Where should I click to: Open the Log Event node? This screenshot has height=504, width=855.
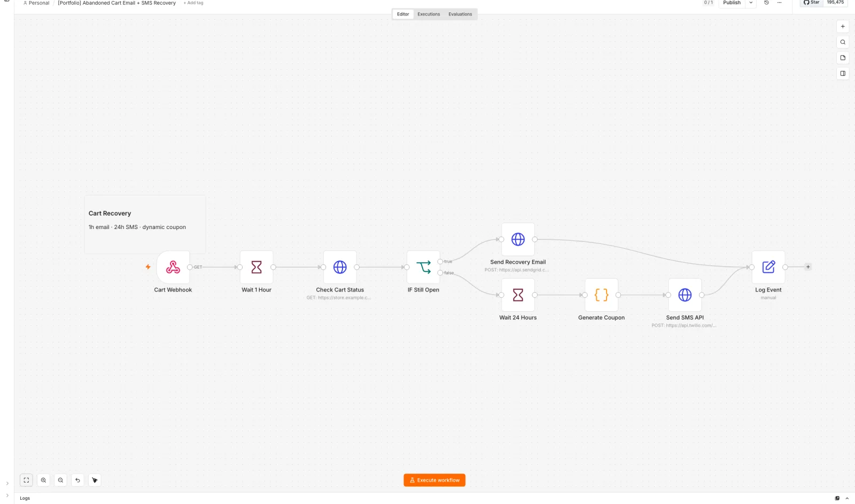tap(768, 267)
